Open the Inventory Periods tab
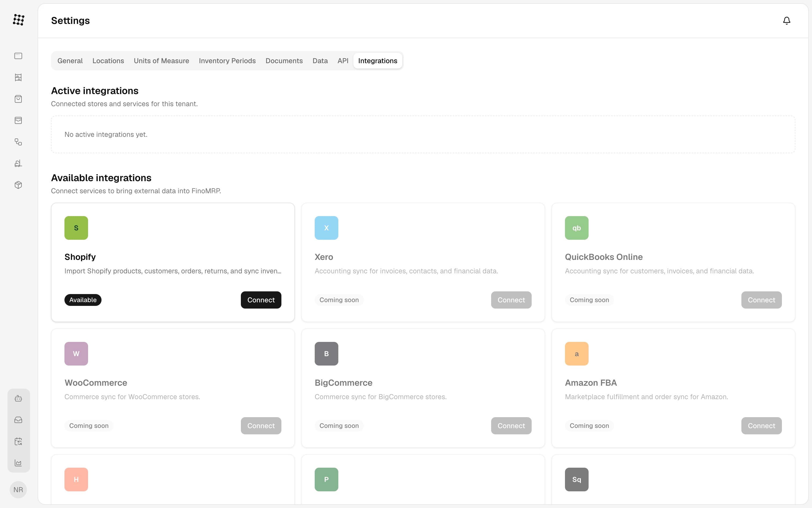 tap(227, 61)
